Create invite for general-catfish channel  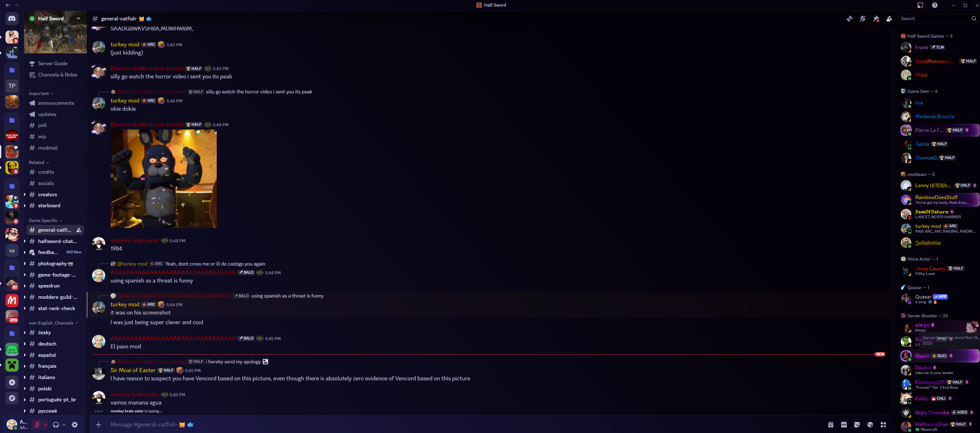[79, 230]
